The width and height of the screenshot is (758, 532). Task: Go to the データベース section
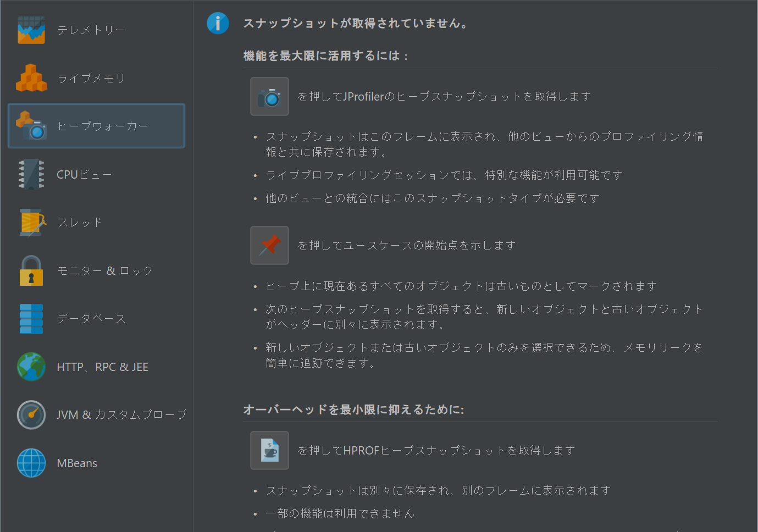91,319
